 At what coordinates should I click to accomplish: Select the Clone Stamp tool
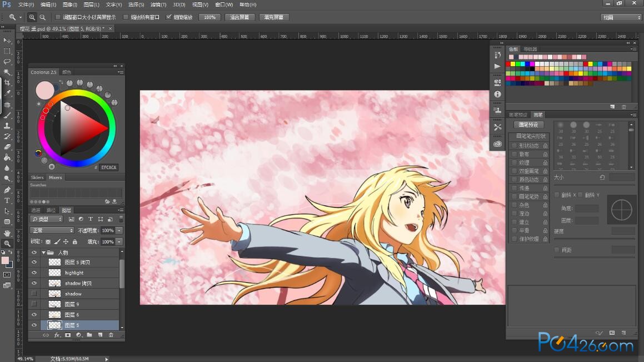click(x=7, y=126)
